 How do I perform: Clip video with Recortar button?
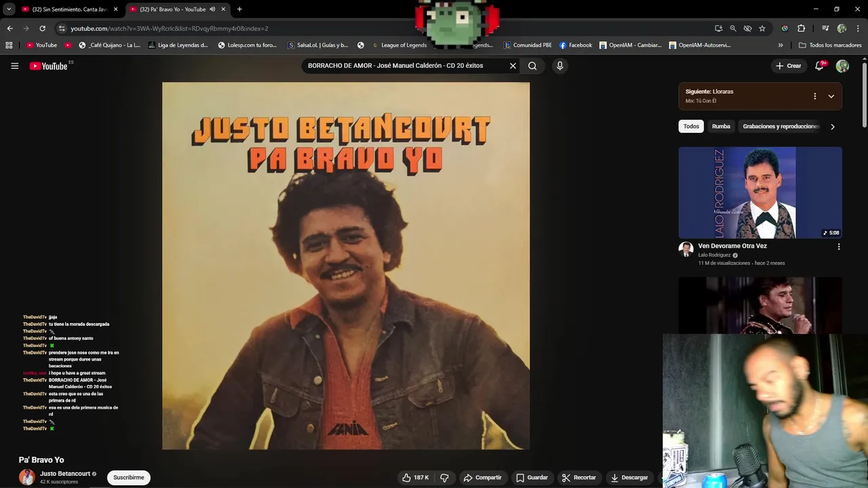click(x=578, y=477)
